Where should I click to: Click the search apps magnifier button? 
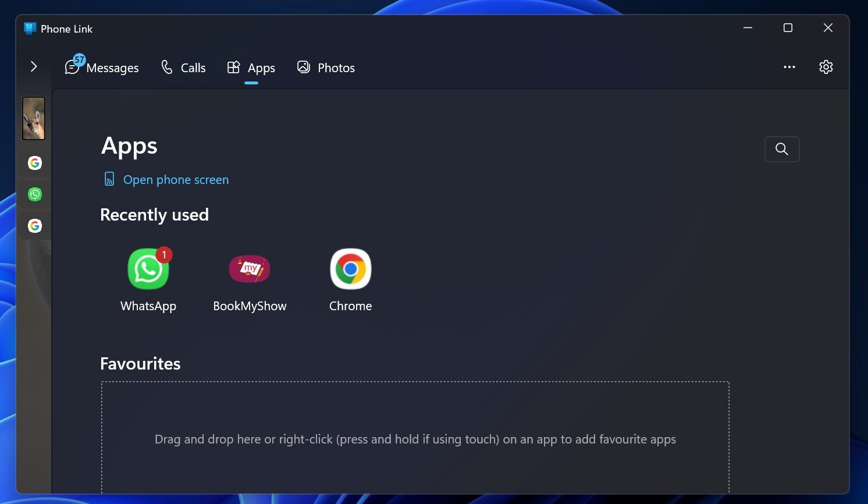click(x=781, y=149)
